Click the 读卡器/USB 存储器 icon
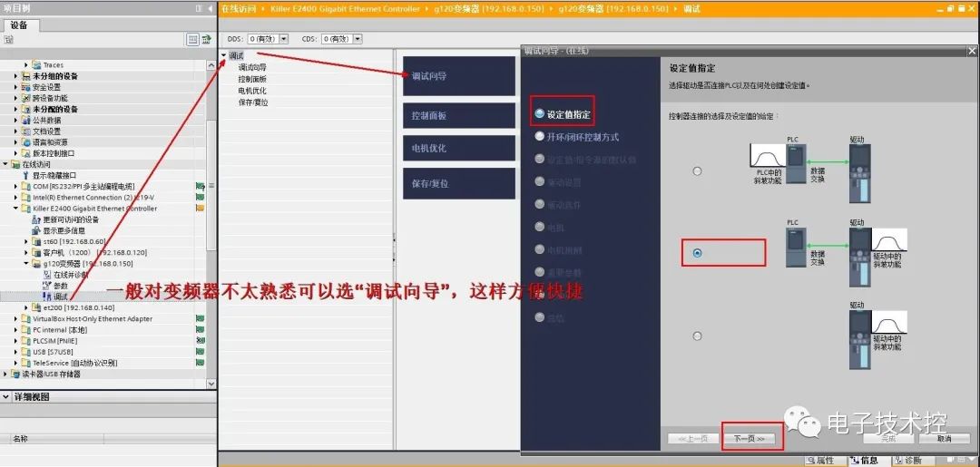The height and width of the screenshot is (467, 980). point(15,374)
